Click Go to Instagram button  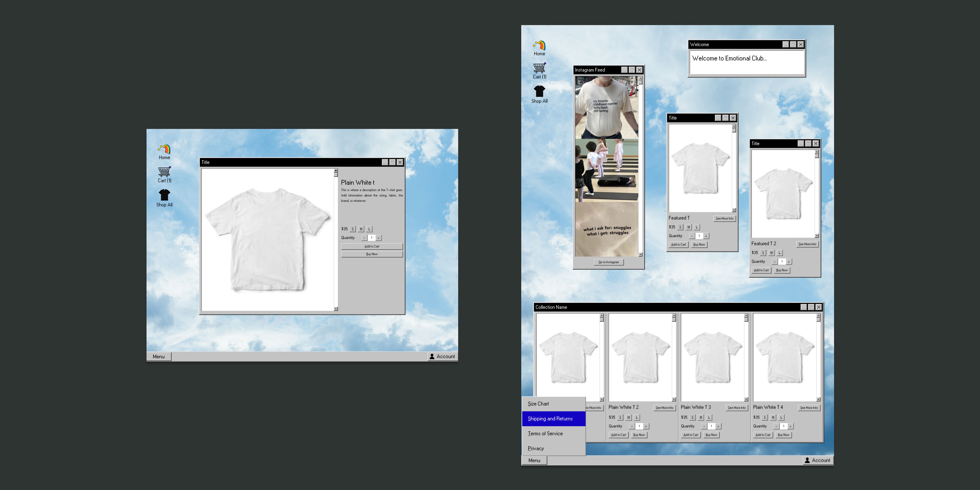pos(608,262)
